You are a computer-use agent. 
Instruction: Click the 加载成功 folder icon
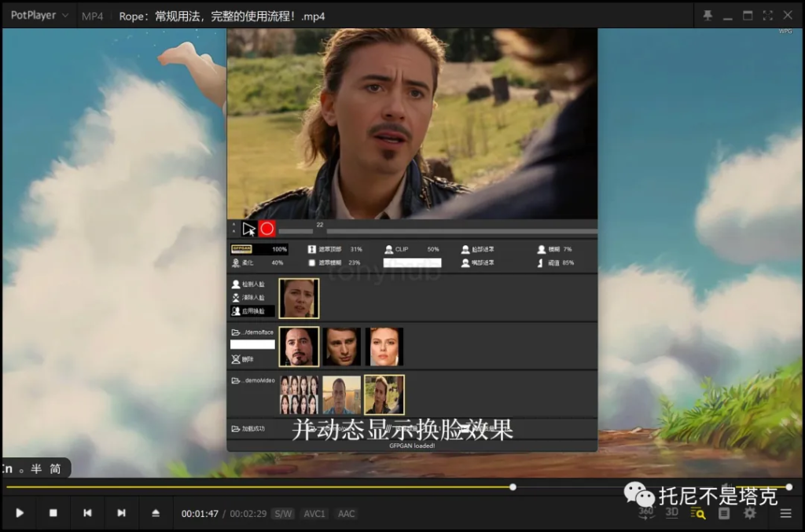coord(236,428)
